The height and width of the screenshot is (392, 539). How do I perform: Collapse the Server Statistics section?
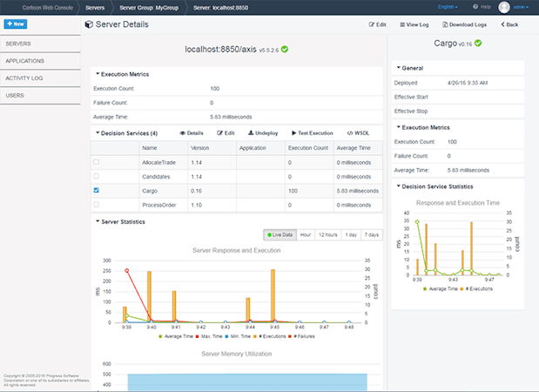click(98, 221)
